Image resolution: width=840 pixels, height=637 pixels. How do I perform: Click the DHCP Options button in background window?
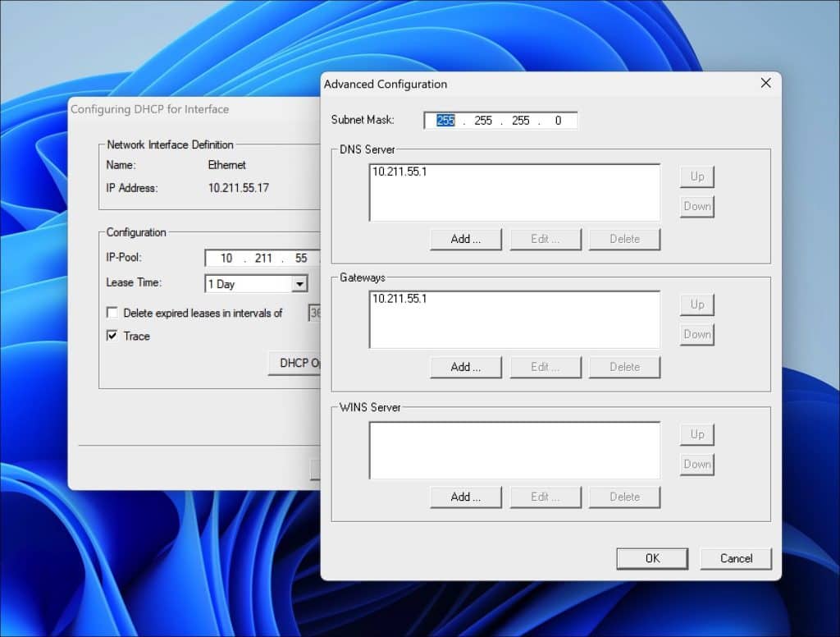[x=294, y=364]
